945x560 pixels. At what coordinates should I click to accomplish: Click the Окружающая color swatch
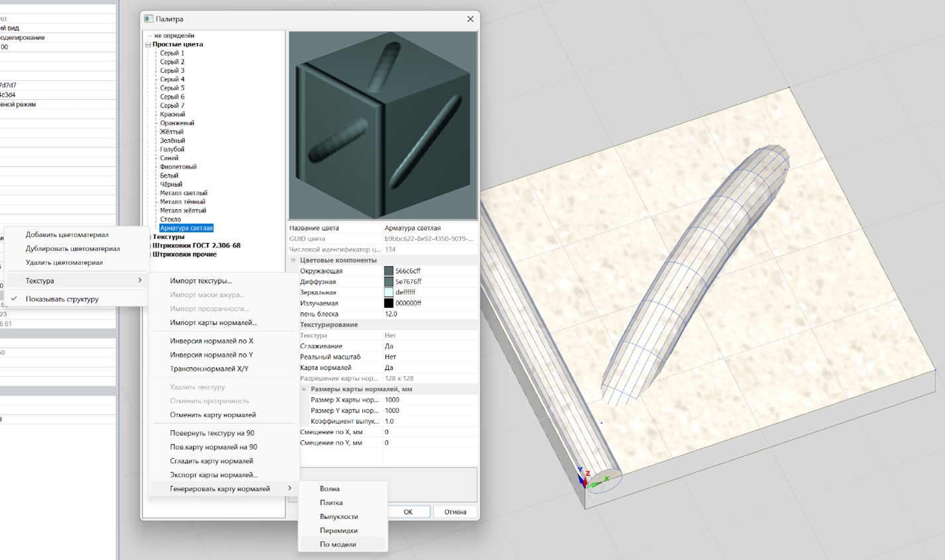tap(389, 271)
